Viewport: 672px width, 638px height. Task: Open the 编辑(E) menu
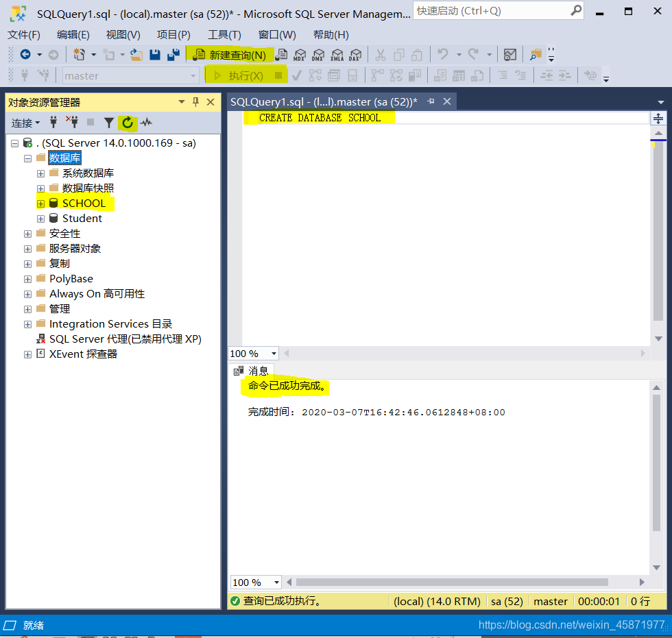[x=73, y=35]
